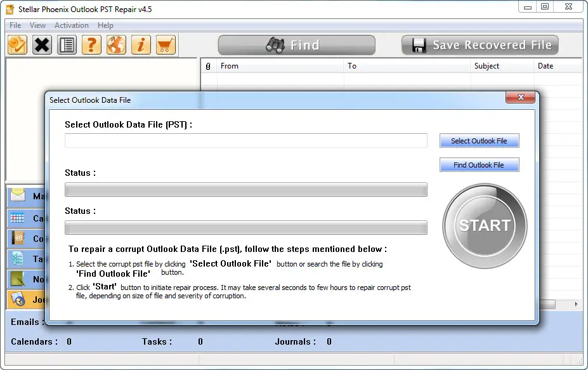Close the Select Outlook Data File dialog

tap(520, 97)
